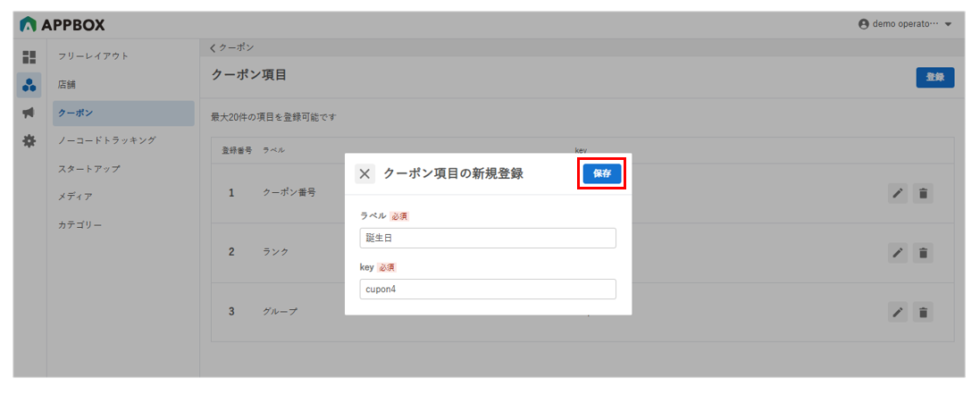
Task: Click the クーポン項目 page heading
Action: coord(248,75)
